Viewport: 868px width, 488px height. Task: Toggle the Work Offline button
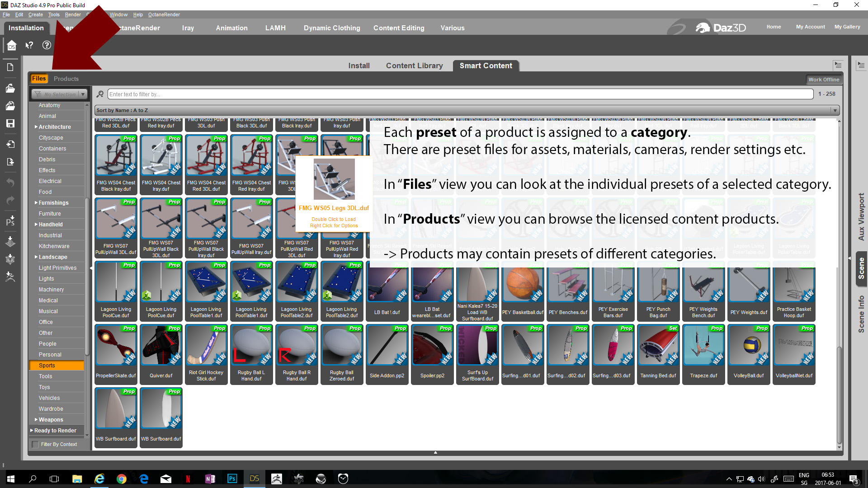pos(824,80)
